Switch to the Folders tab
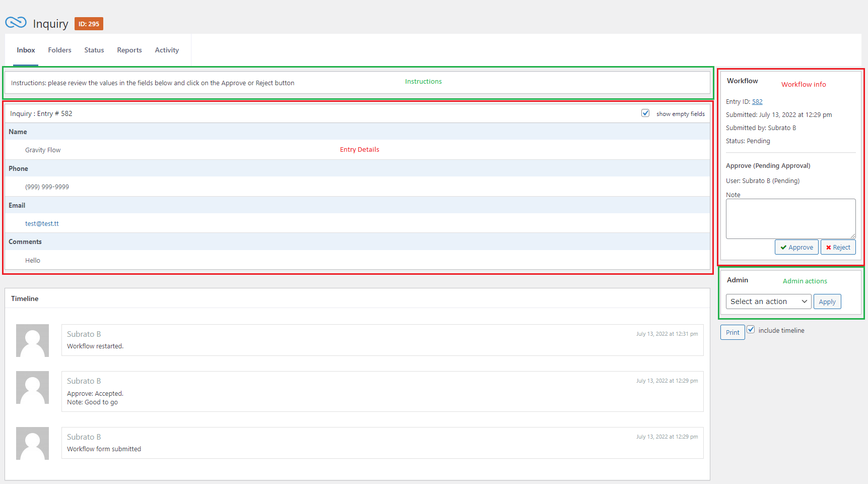Screen dimensions: 868x484 coord(59,50)
